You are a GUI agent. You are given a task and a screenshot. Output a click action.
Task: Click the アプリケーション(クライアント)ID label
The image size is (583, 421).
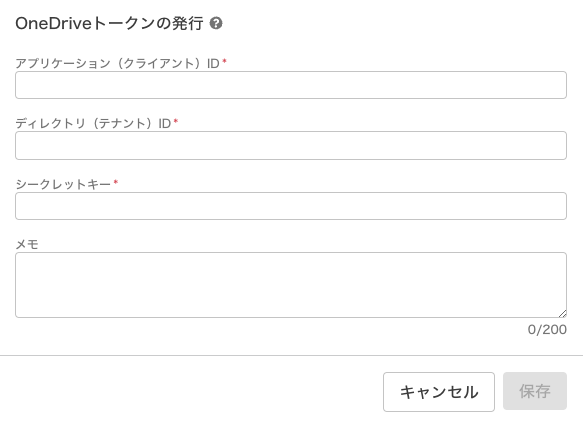tap(117, 63)
